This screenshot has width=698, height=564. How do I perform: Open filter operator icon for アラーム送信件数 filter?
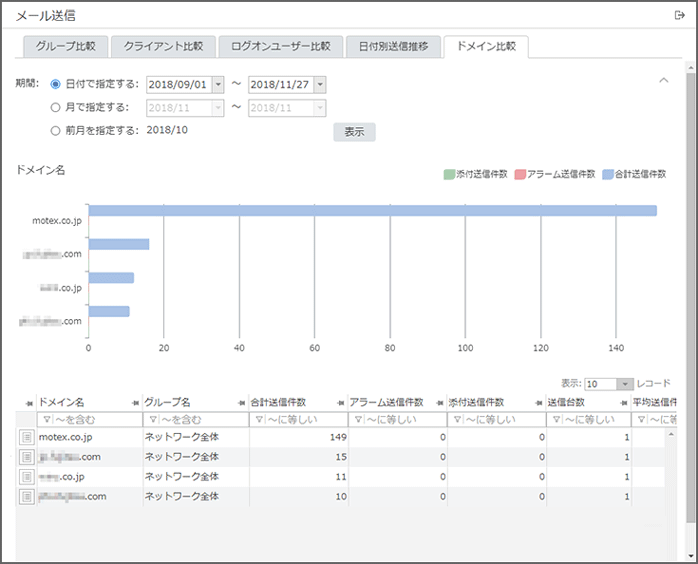(x=358, y=419)
